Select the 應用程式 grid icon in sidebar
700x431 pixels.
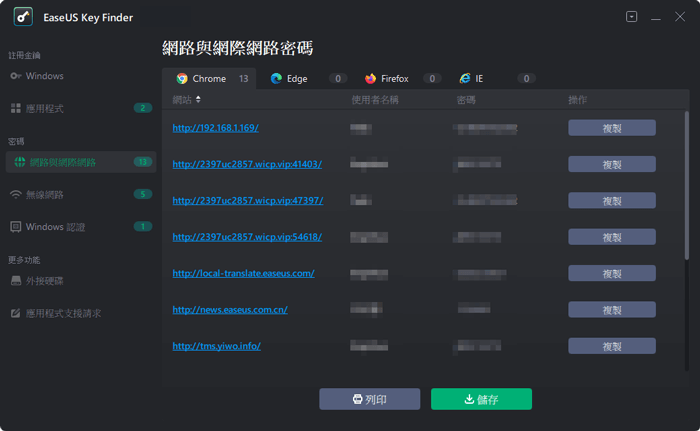point(16,108)
